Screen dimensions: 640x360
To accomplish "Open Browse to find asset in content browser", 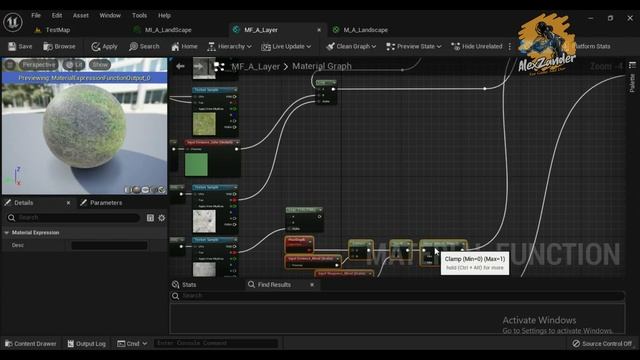I will [59, 47].
